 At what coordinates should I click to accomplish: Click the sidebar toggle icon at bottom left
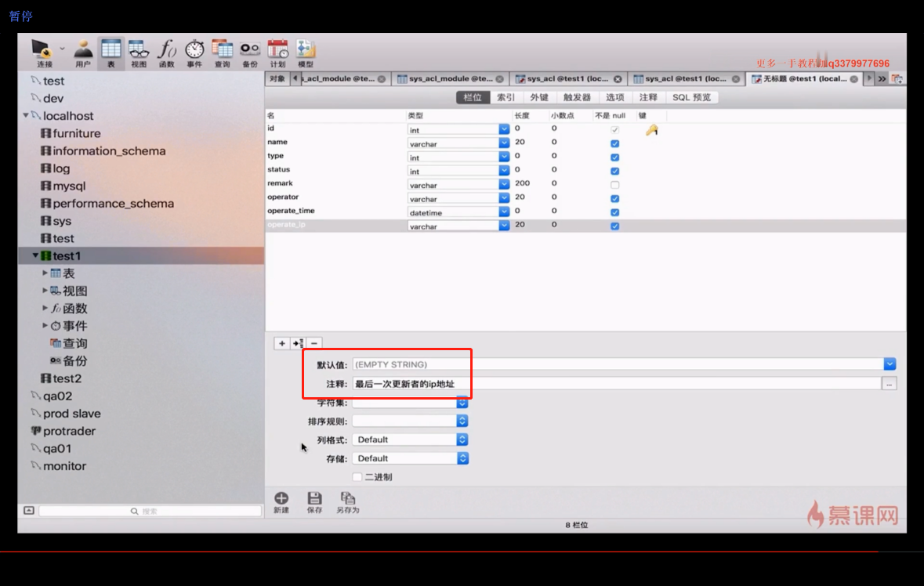pos(29,511)
